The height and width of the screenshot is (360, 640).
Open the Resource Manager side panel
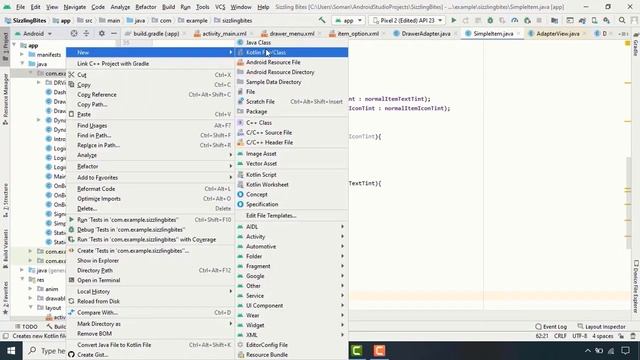pos(5,99)
